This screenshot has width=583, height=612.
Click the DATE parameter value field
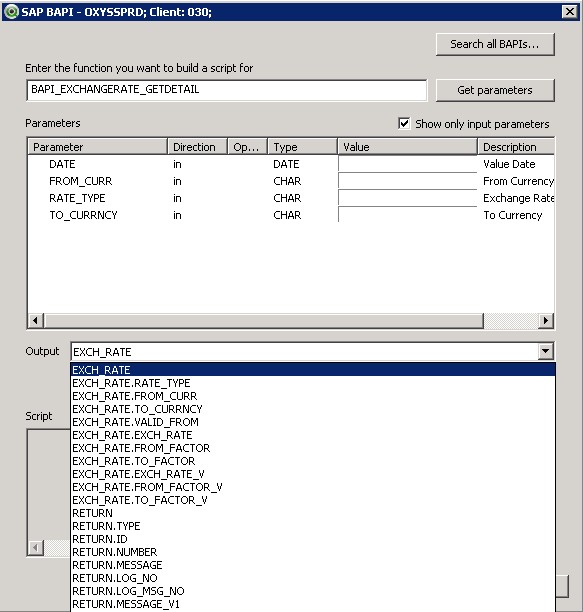coord(407,164)
